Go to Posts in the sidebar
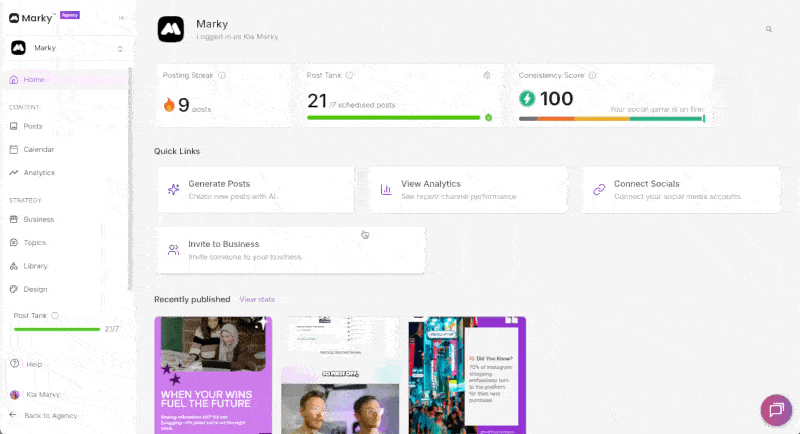The image size is (800, 434). (x=33, y=126)
